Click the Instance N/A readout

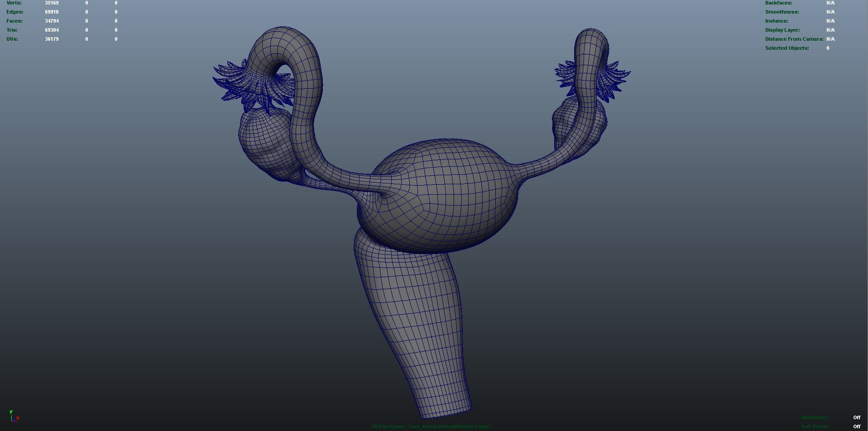(830, 21)
